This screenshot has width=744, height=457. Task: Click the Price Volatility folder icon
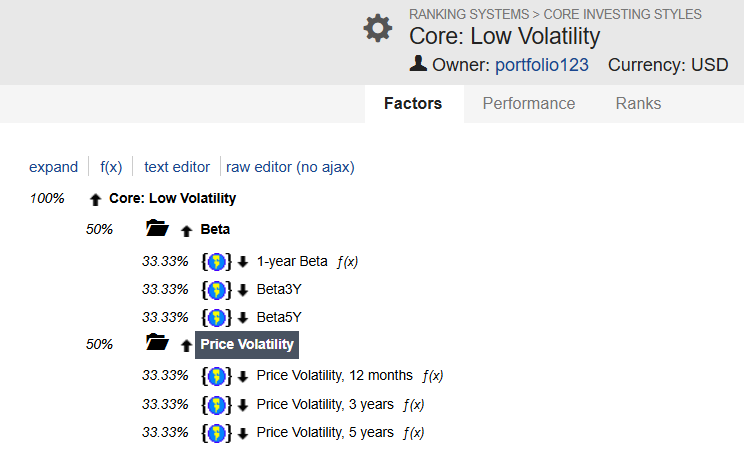(x=157, y=343)
